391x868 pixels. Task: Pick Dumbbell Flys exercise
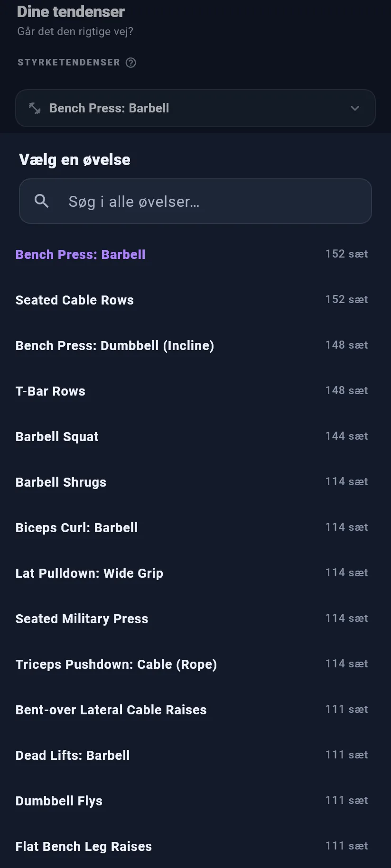195,801
